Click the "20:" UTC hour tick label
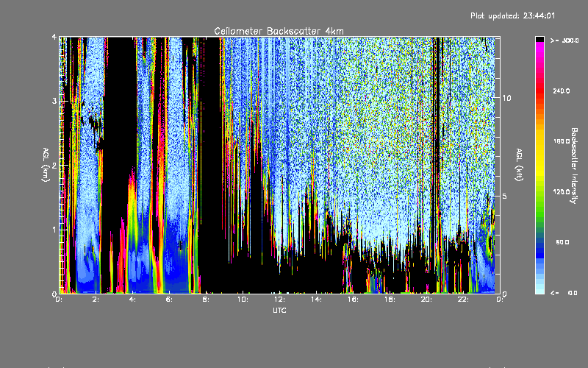The image size is (588, 368). coord(426,300)
